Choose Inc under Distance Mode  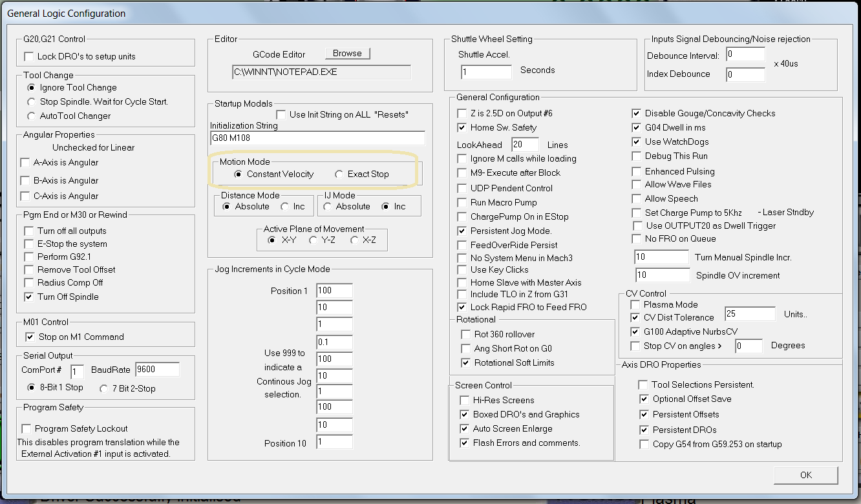pyautogui.click(x=284, y=206)
